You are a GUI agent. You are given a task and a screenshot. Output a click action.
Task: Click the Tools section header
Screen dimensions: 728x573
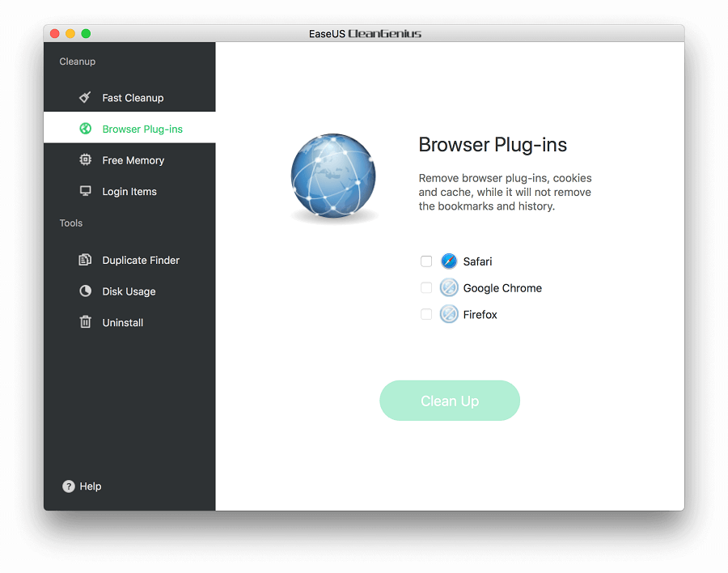click(x=71, y=223)
